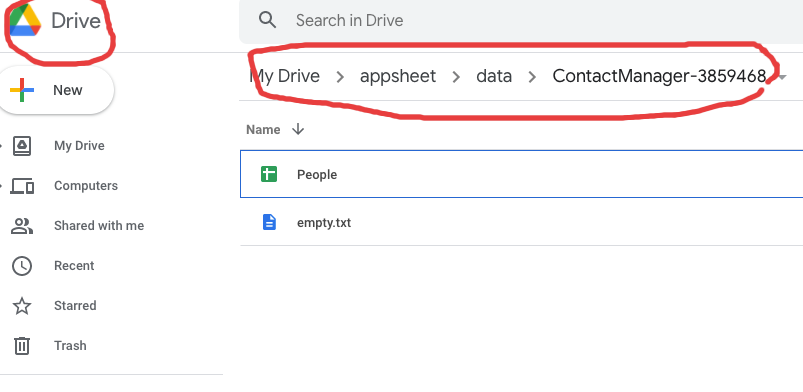The image size is (803, 392).
Task: Go to data folder in breadcrumb
Action: pos(494,76)
